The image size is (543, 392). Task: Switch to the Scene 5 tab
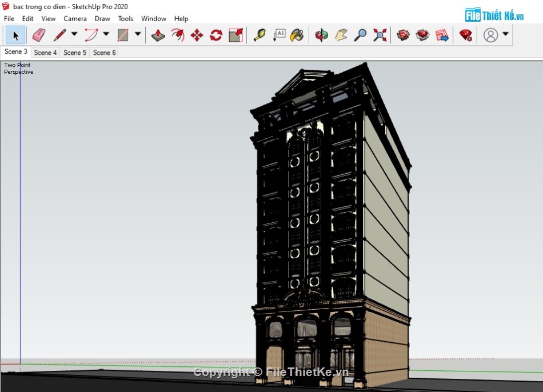click(75, 53)
